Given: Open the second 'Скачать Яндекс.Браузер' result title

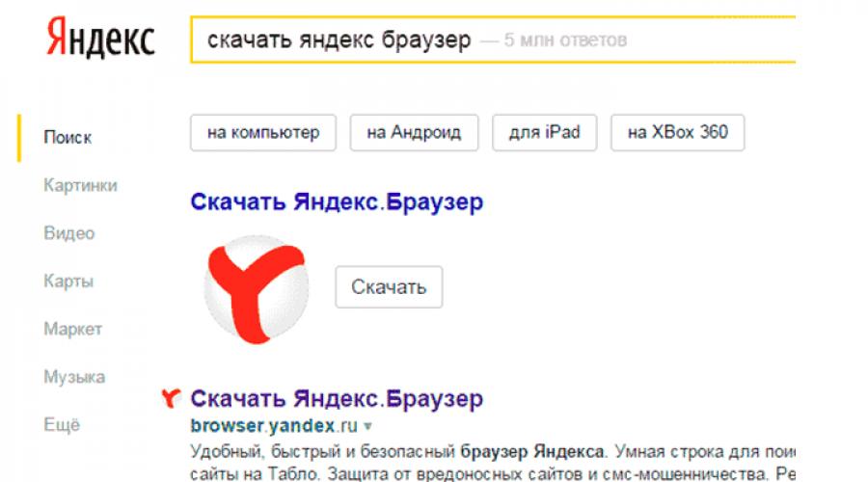Looking at the screenshot, I should click(x=337, y=398).
